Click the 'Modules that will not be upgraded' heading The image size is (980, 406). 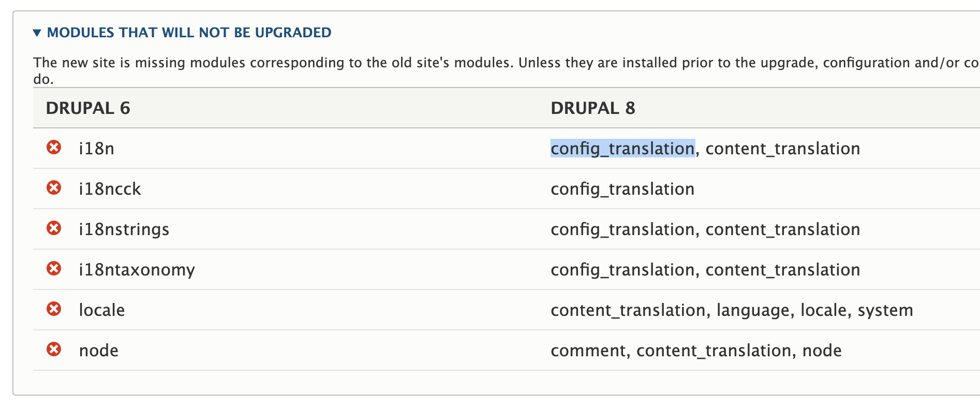tap(189, 33)
